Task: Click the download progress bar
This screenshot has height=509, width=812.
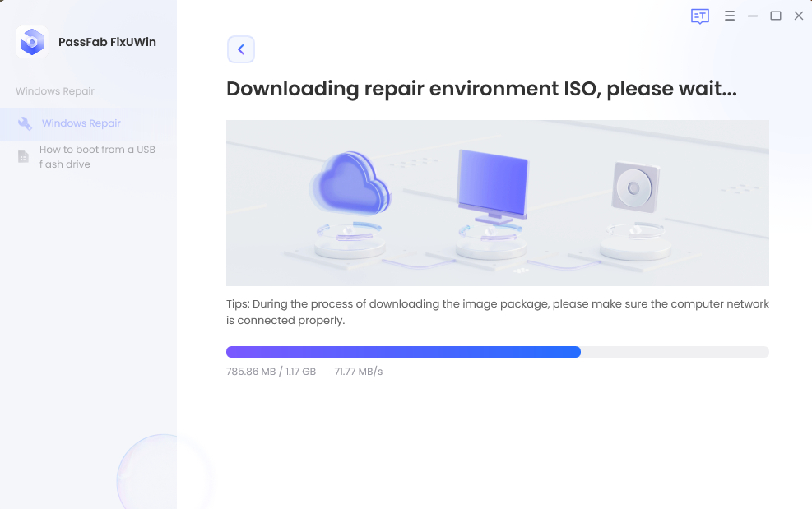Action: pos(497,352)
